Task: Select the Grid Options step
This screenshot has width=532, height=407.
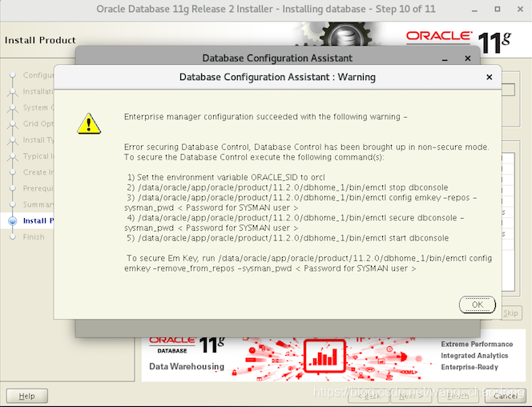Action: (x=38, y=123)
